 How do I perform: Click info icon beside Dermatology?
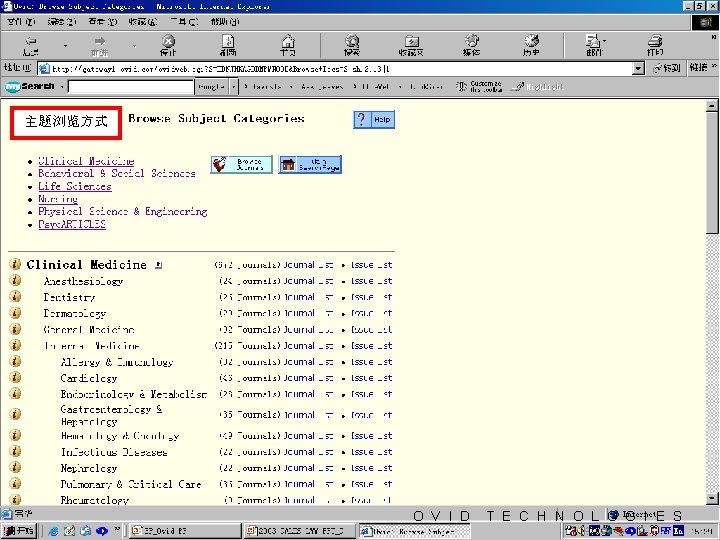(x=15, y=313)
